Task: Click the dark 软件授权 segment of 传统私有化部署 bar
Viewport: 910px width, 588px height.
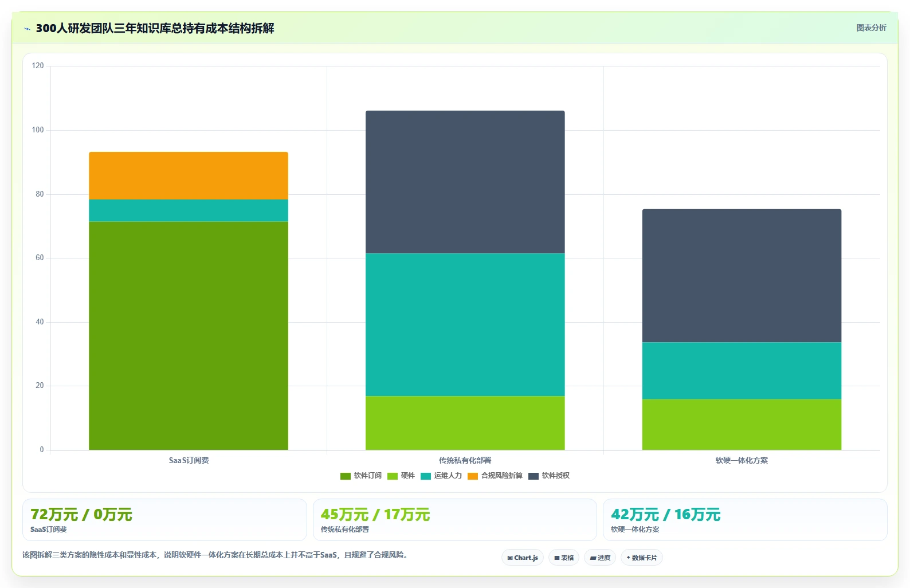Action: click(x=465, y=182)
